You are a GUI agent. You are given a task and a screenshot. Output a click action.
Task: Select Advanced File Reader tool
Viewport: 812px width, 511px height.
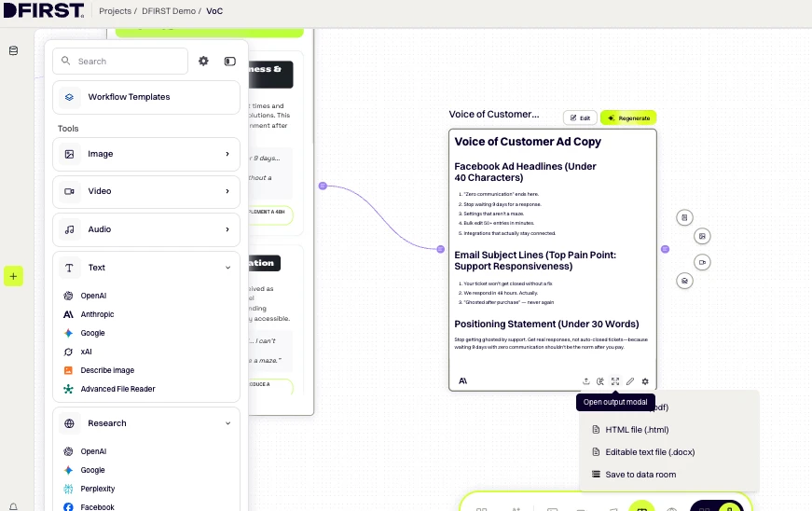117,389
